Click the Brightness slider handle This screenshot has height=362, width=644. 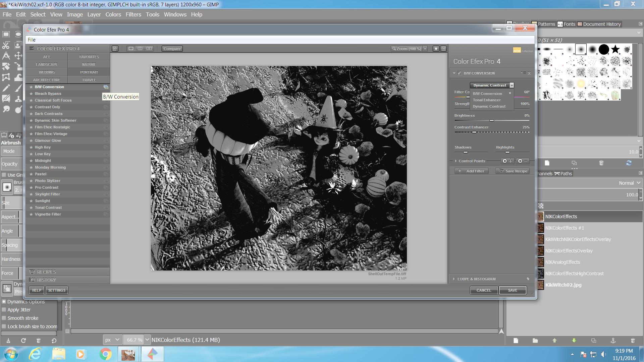pyautogui.click(x=491, y=120)
